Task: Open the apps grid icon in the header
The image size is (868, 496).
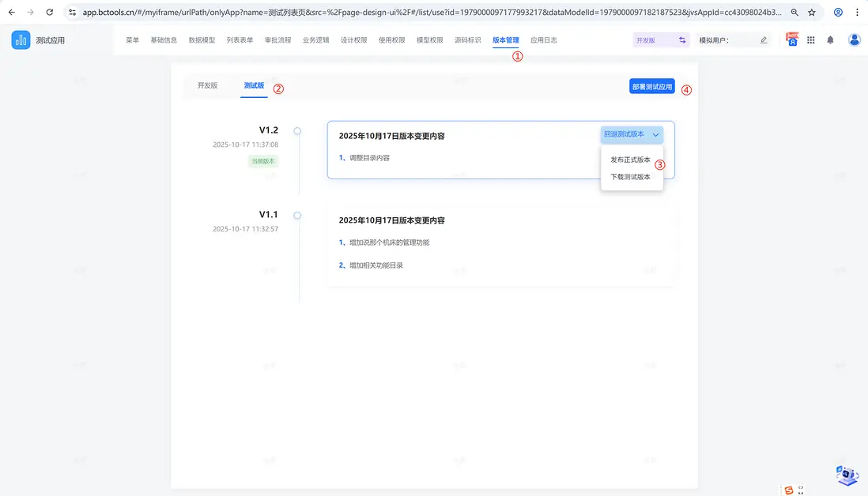Action: 810,39
